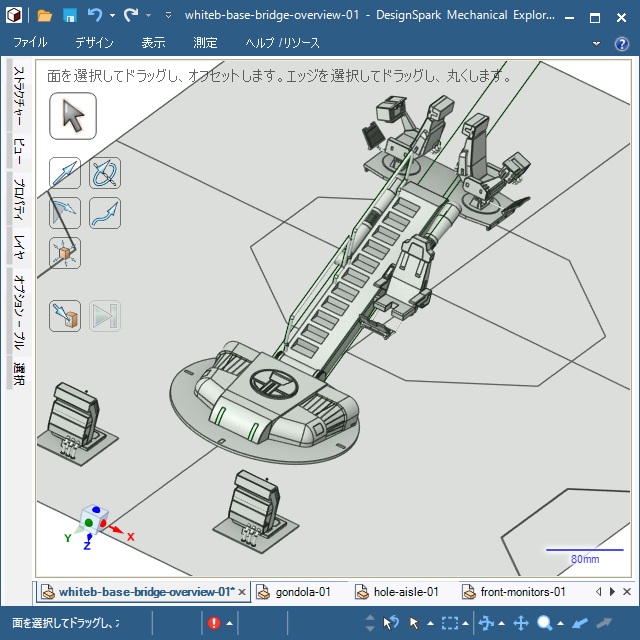Image resolution: width=640 pixels, height=640 pixels.
Task: Open the レイヤ side panel tab
Action: (18, 247)
